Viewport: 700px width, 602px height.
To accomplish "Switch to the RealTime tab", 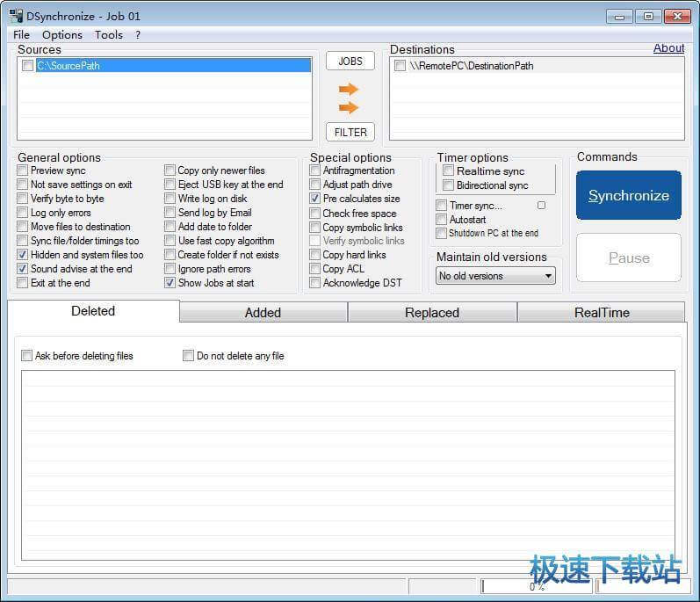I will 602,313.
